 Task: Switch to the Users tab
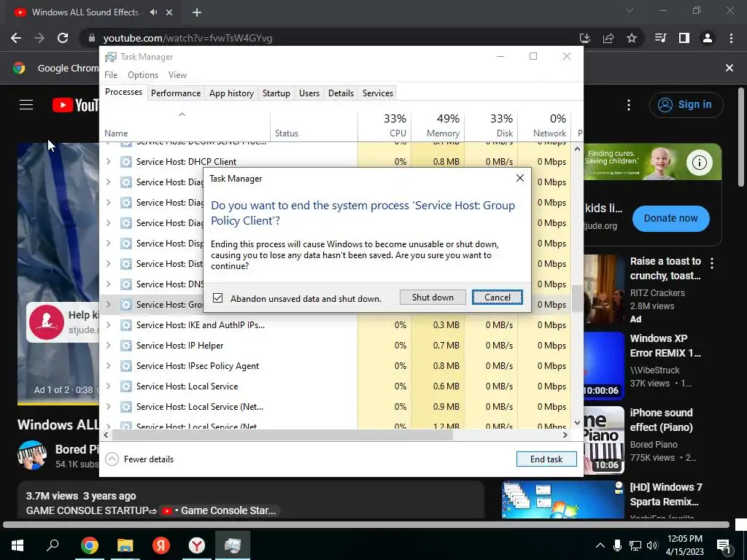[x=309, y=93]
